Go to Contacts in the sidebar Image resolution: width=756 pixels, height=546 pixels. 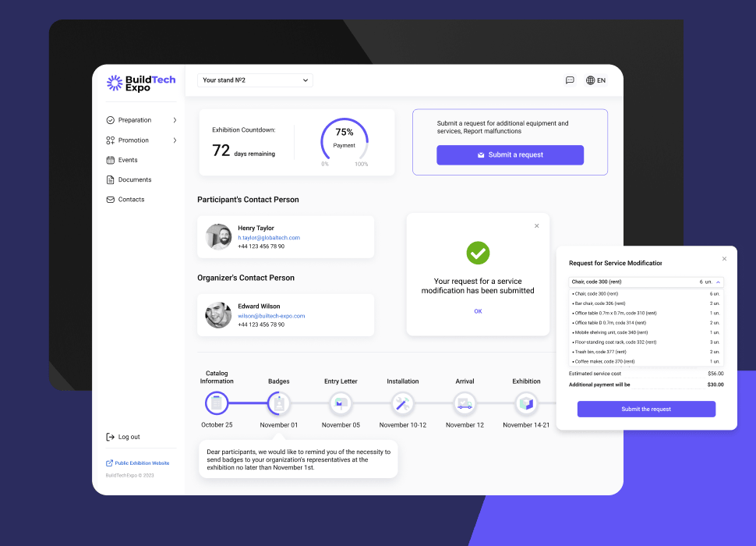(x=125, y=200)
